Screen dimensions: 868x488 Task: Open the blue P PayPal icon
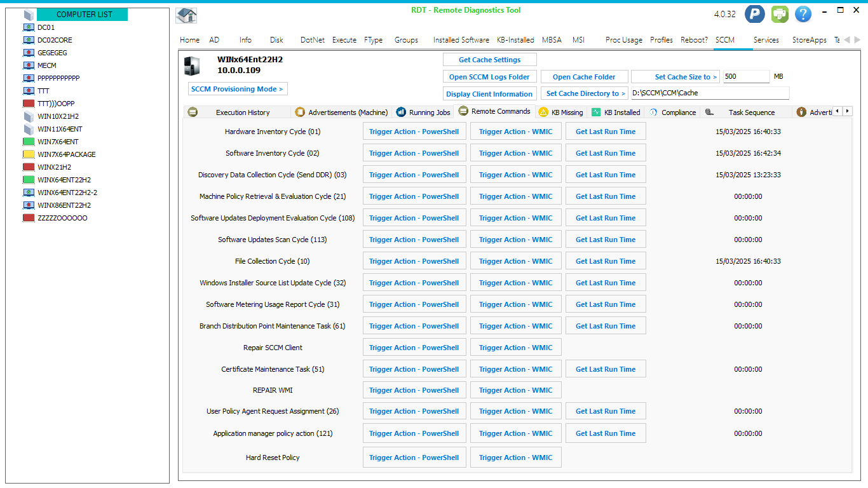point(754,14)
